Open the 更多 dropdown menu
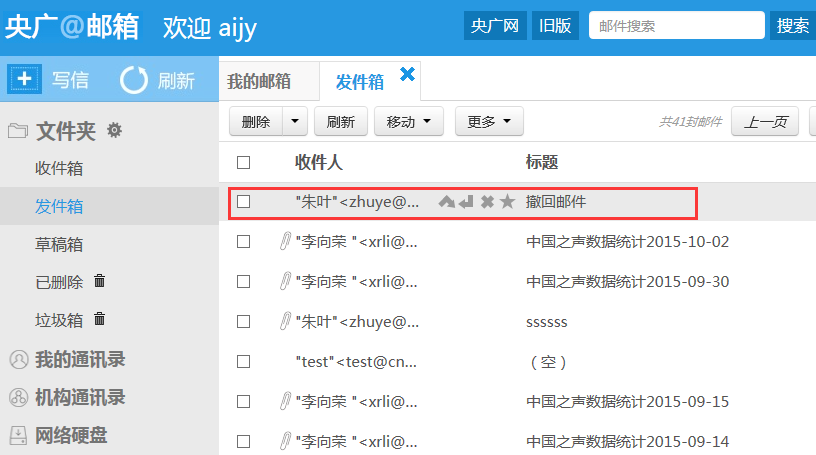 pos(489,121)
